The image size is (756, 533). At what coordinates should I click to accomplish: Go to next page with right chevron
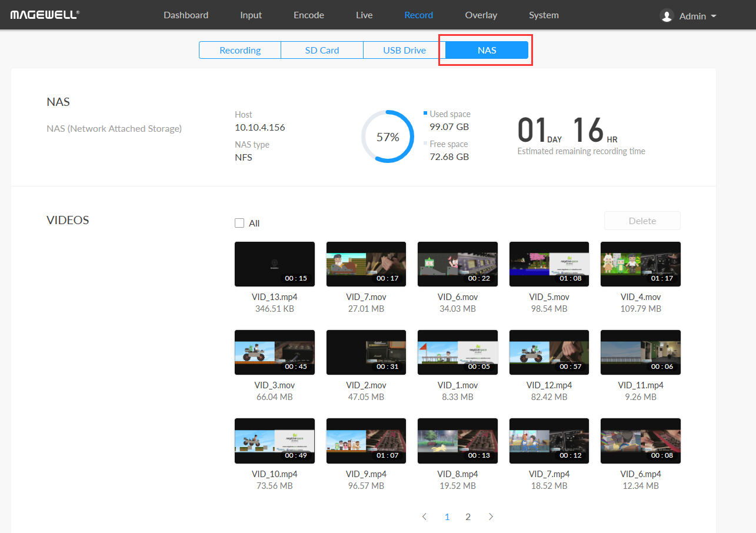pyautogui.click(x=491, y=517)
